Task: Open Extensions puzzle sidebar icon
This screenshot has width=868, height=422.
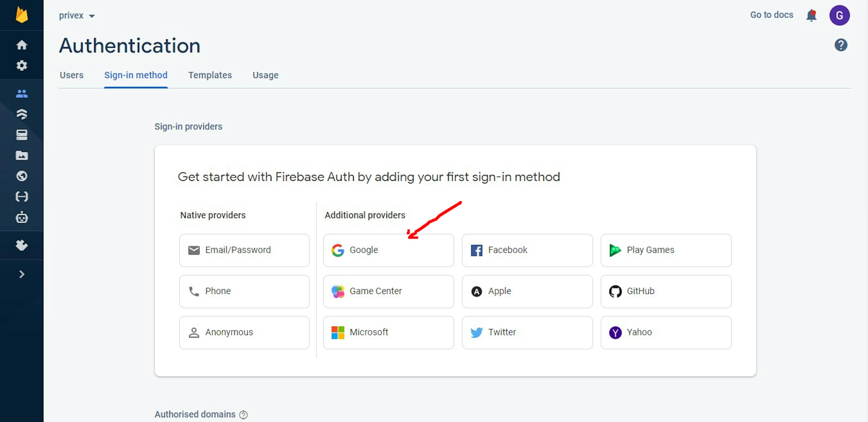Action: (22, 245)
